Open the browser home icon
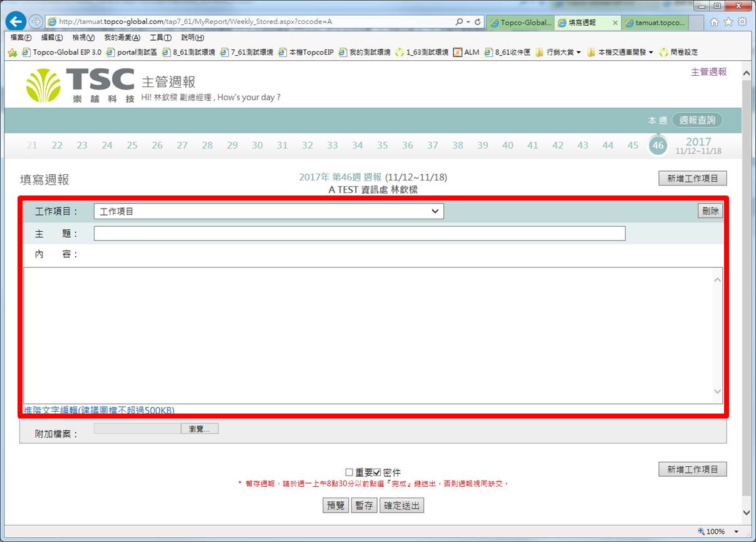 [715, 22]
